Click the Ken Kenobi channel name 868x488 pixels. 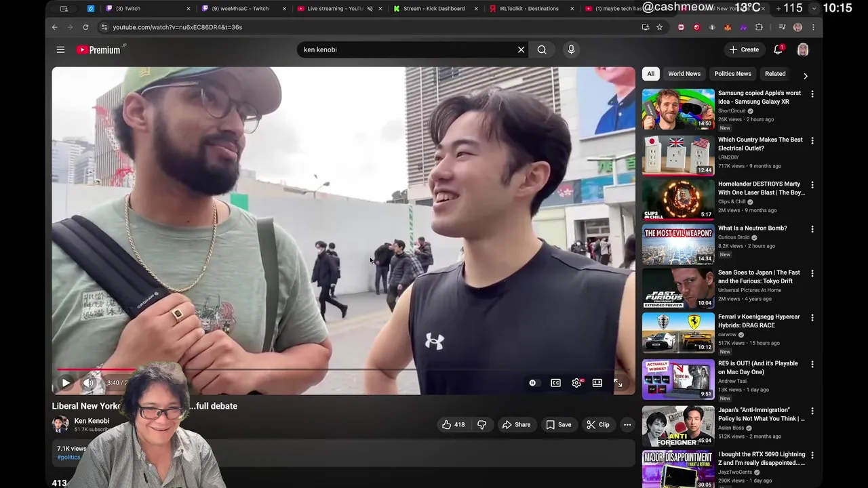pos(92,421)
